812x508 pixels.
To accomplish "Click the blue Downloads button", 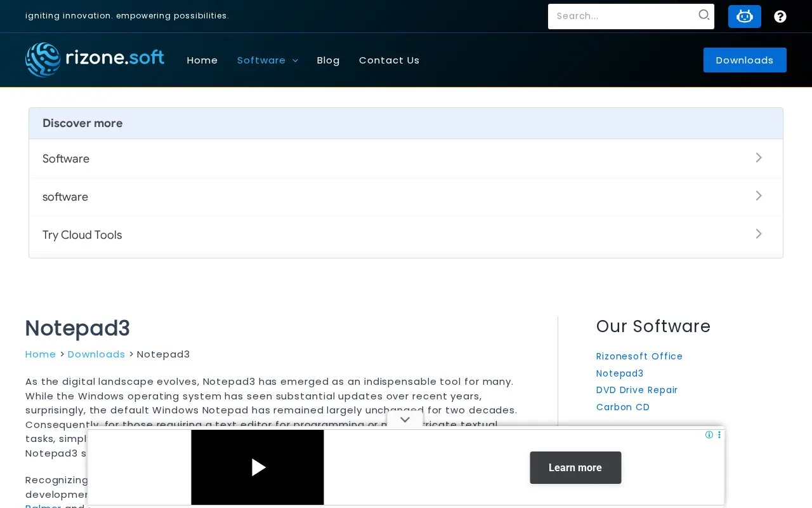I will tap(745, 60).
